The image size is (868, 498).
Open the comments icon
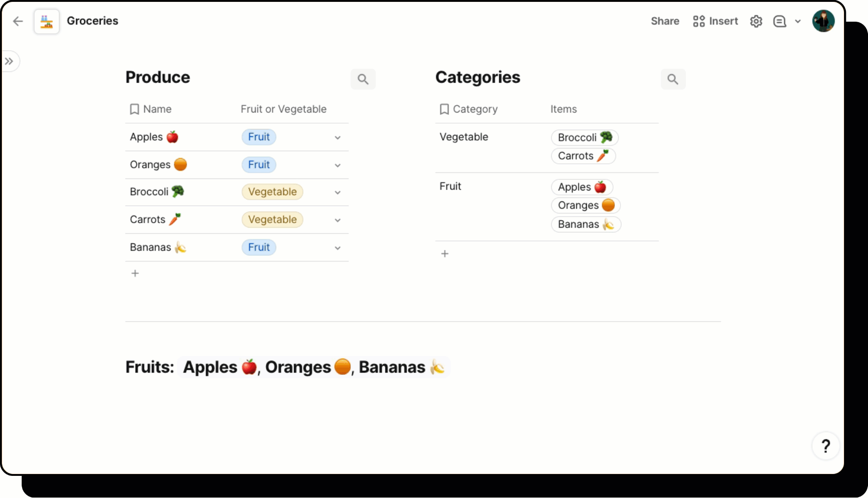click(x=779, y=21)
